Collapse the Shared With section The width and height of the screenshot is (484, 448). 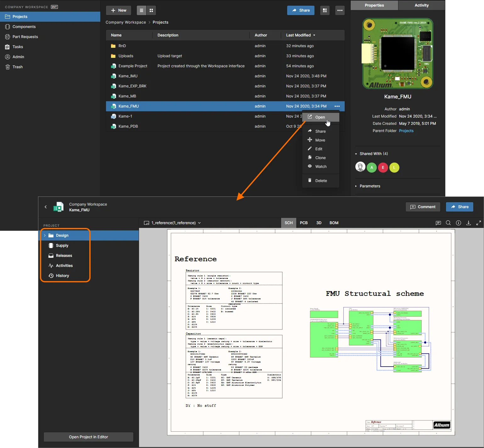click(356, 154)
